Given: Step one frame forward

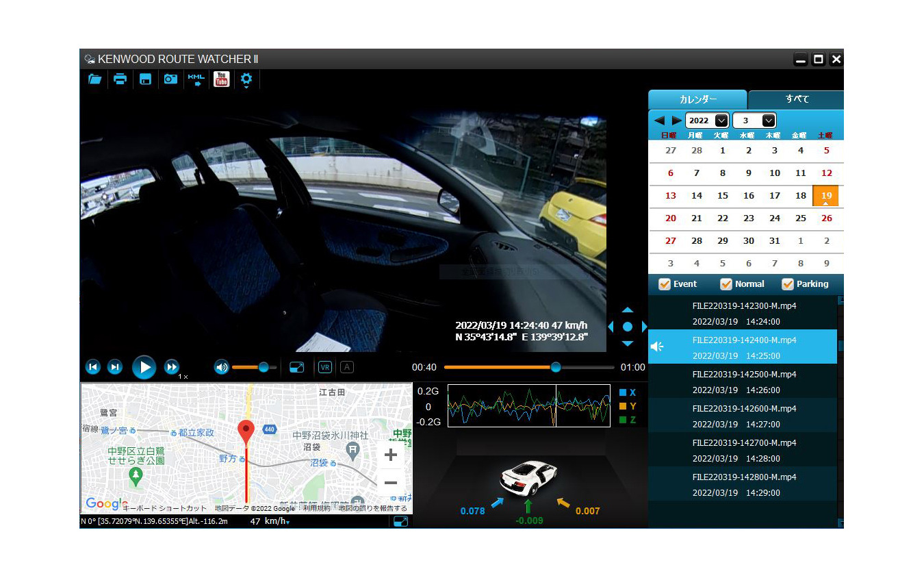Looking at the screenshot, I should (115, 367).
